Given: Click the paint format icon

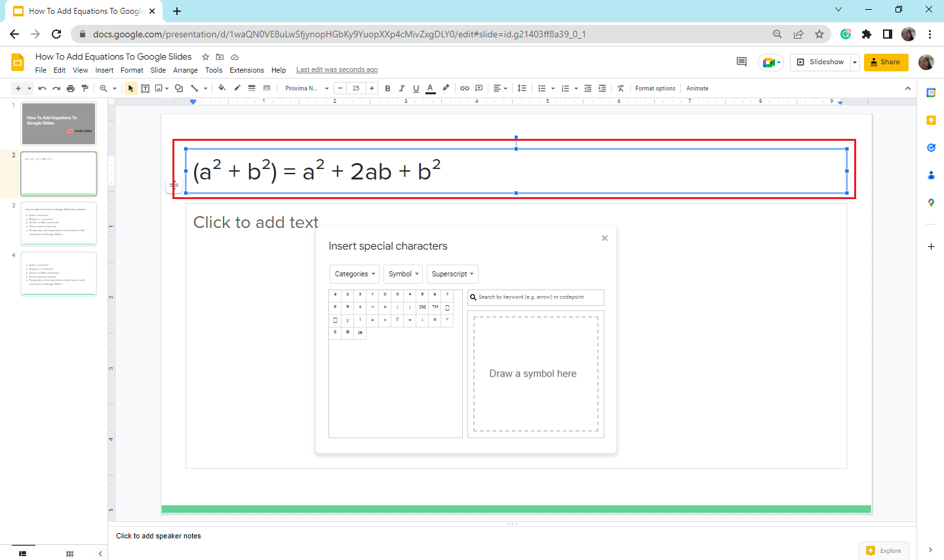Looking at the screenshot, I should 85,88.
